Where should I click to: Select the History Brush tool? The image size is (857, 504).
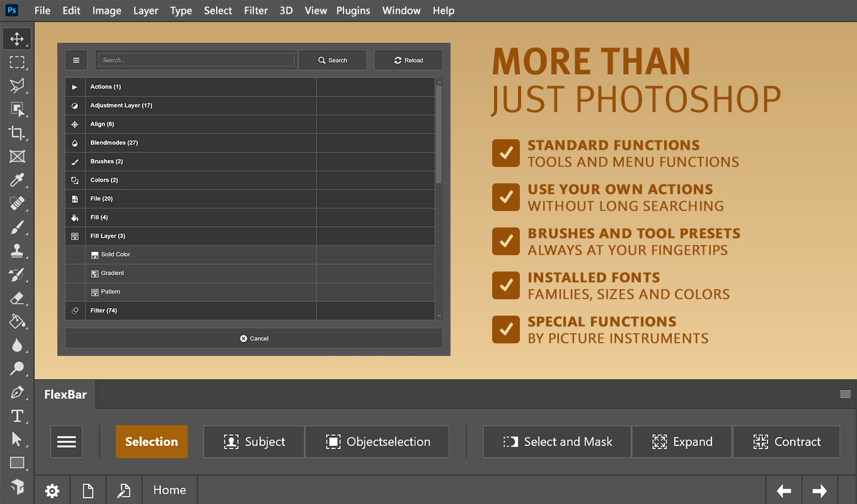click(17, 274)
